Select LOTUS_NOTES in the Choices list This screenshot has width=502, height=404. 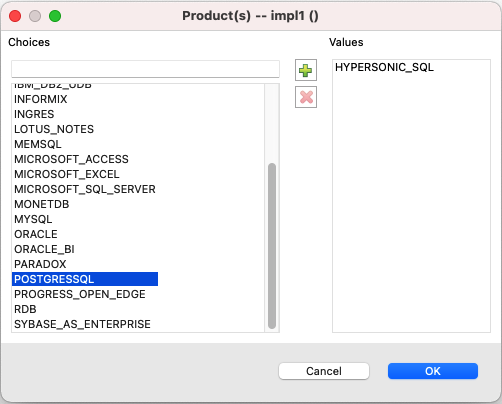[54, 129]
